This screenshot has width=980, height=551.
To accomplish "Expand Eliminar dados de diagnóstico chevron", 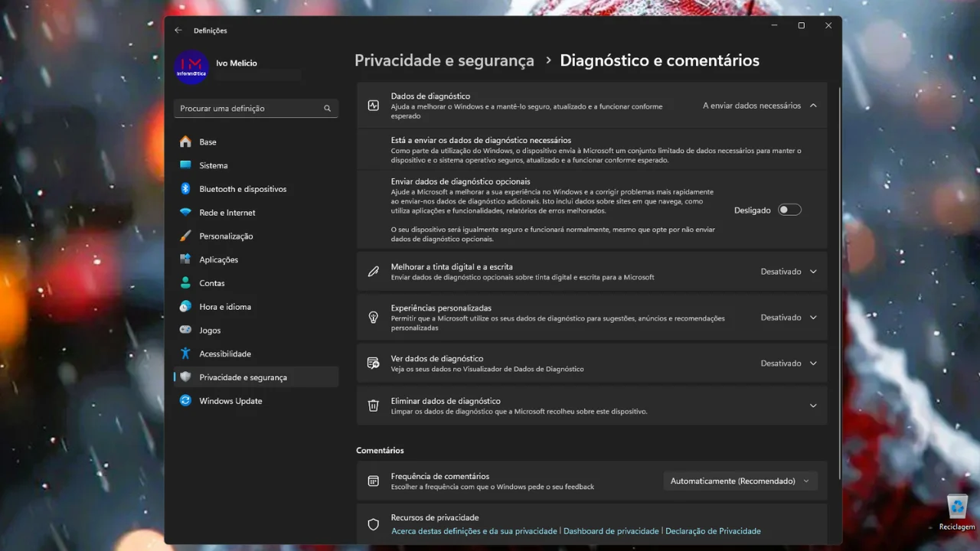I will [813, 406].
